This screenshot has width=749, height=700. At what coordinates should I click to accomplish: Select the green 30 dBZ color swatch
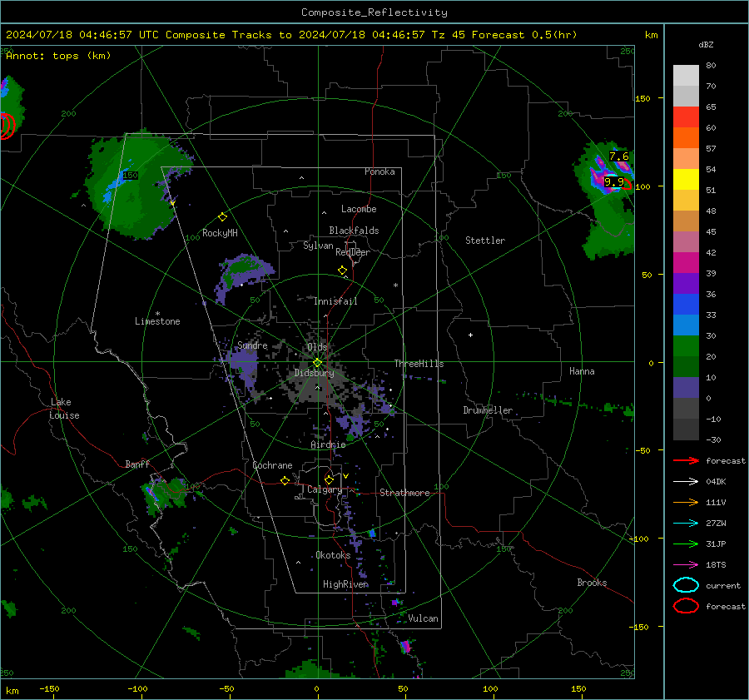[686, 346]
